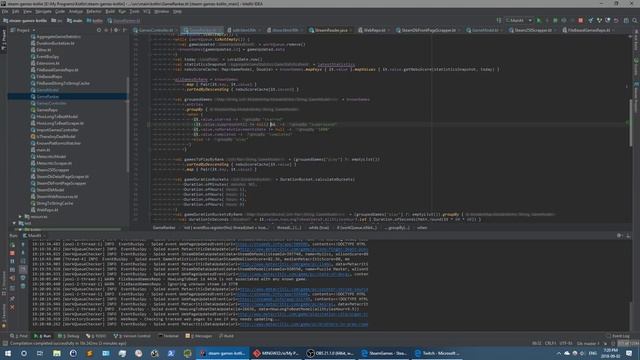
Task: Select SteamDbDetailPageScraper.kt in tree
Action: [62, 177]
